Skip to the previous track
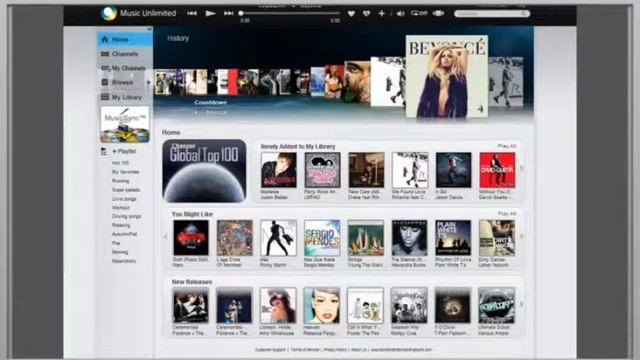Viewport: 640px width, 360px height. [x=192, y=13]
